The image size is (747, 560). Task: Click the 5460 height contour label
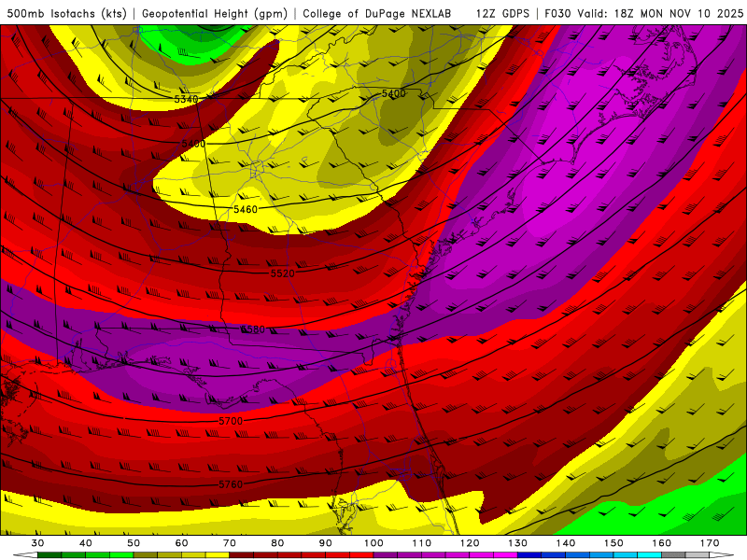click(x=246, y=209)
